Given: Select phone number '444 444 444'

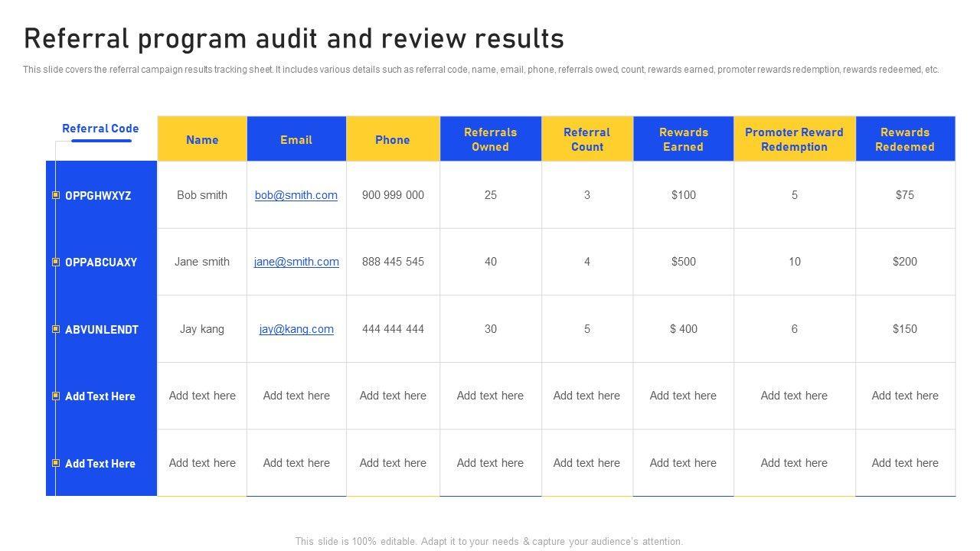Looking at the screenshot, I should tap(393, 329).
